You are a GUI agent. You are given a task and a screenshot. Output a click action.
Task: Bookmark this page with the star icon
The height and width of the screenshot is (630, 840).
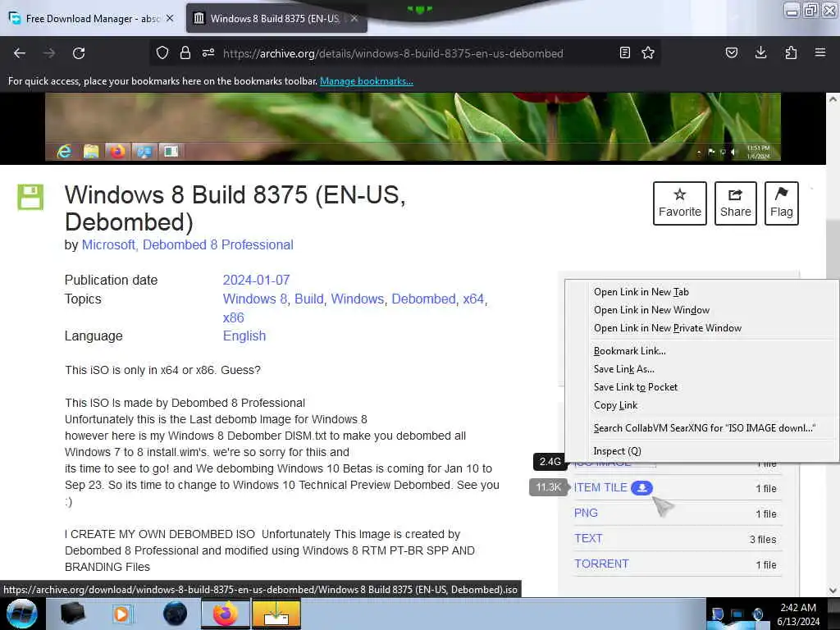(x=648, y=52)
